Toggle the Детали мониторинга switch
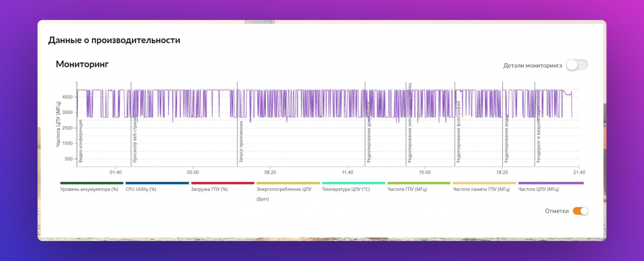The height and width of the screenshot is (261, 644). [x=576, y=65]
